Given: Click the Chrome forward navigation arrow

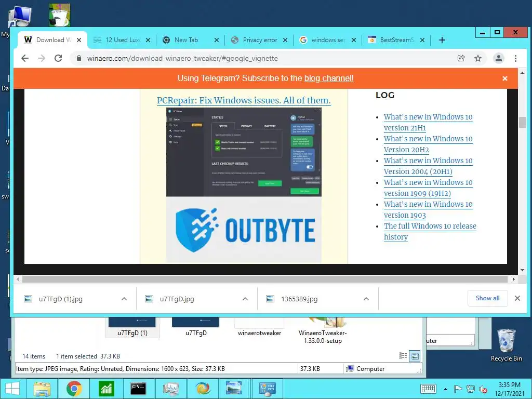Looking at the screenshot, I should 42,58.
